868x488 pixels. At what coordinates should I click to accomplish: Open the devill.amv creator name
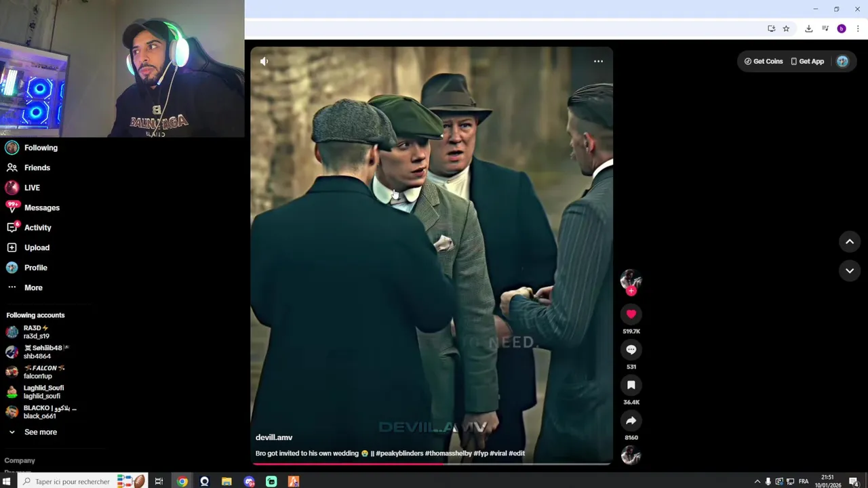[x=274, y=438]
